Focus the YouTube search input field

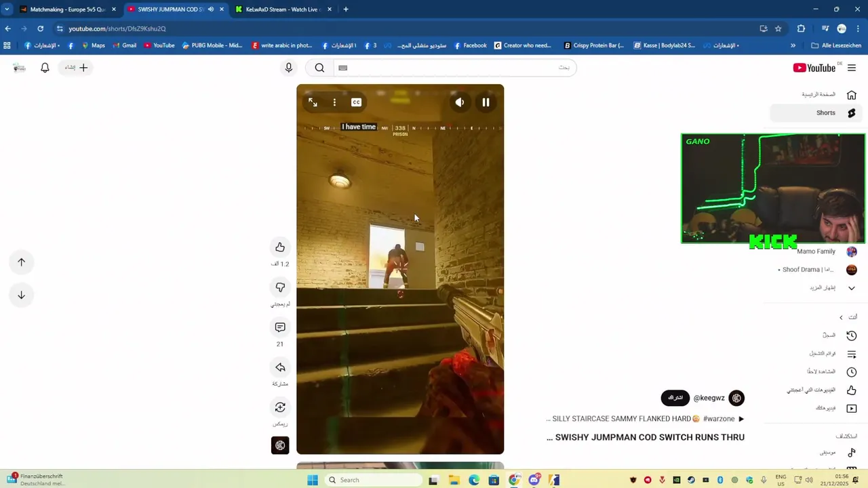454,68
